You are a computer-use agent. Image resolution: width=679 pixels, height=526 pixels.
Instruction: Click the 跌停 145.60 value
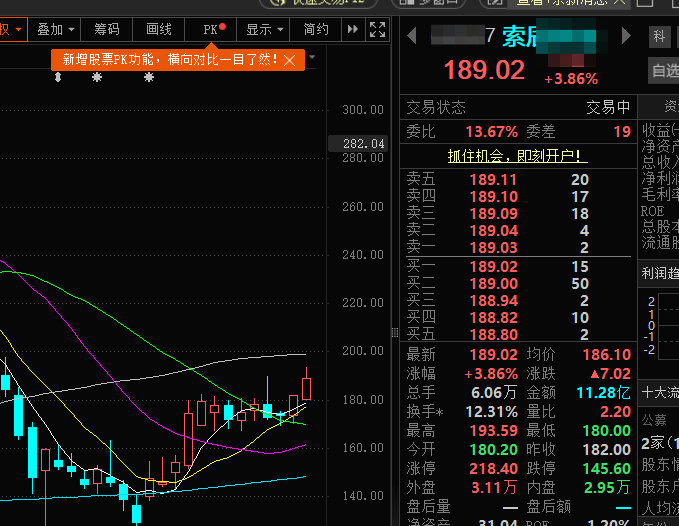[607, 469]
